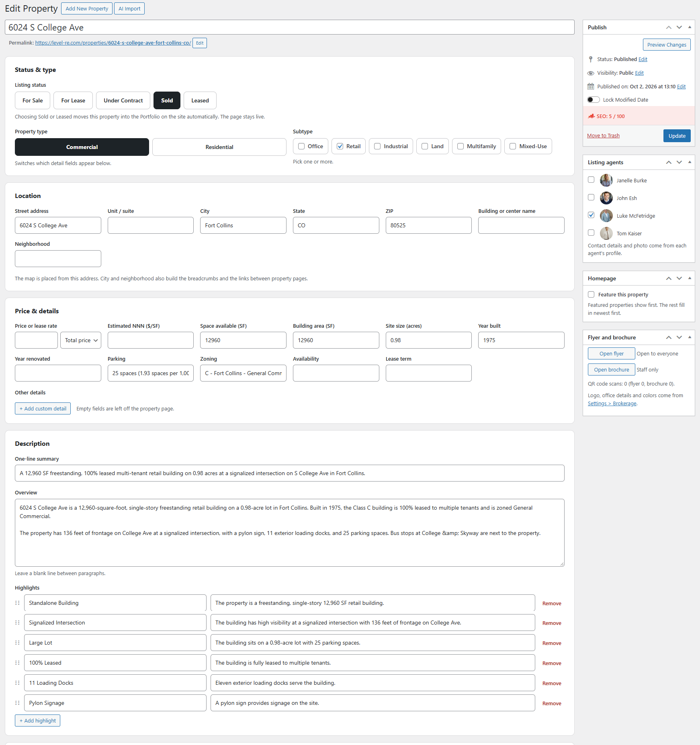Click the SEO score icon
This screenshot has height=745, width=700.
click(591, 116)
